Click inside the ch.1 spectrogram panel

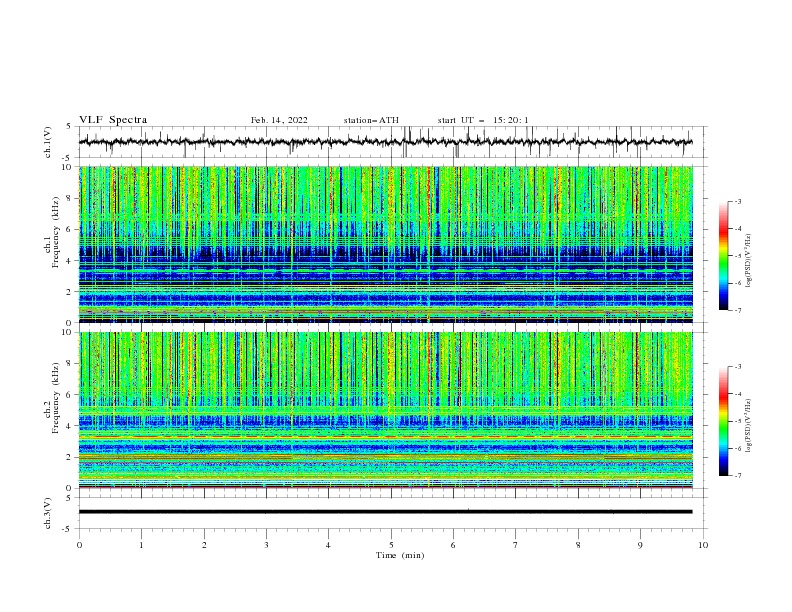[386, 244]
